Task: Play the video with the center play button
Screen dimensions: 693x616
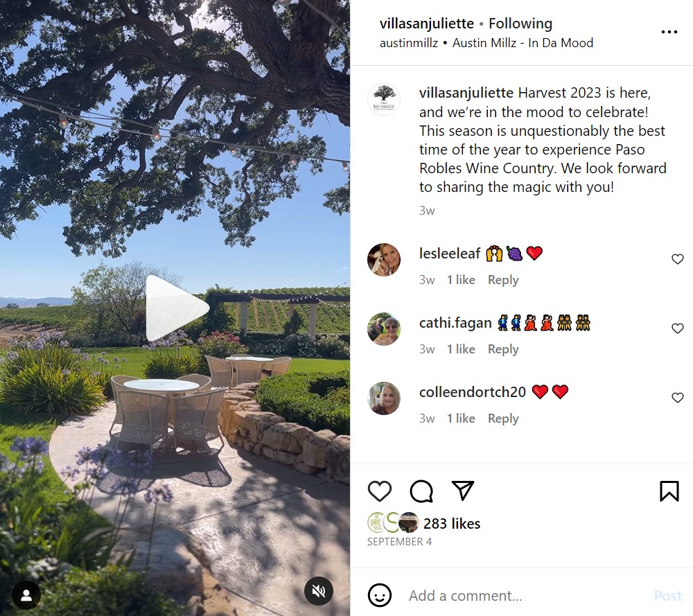Action: 176,308
